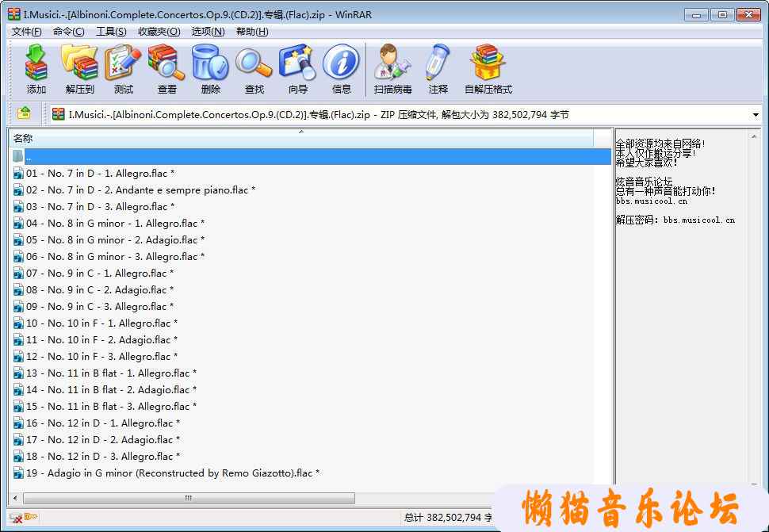This screenshot has height=532, width=769.
Task: Open the 工具(S) menu
Action: point(111,32)
